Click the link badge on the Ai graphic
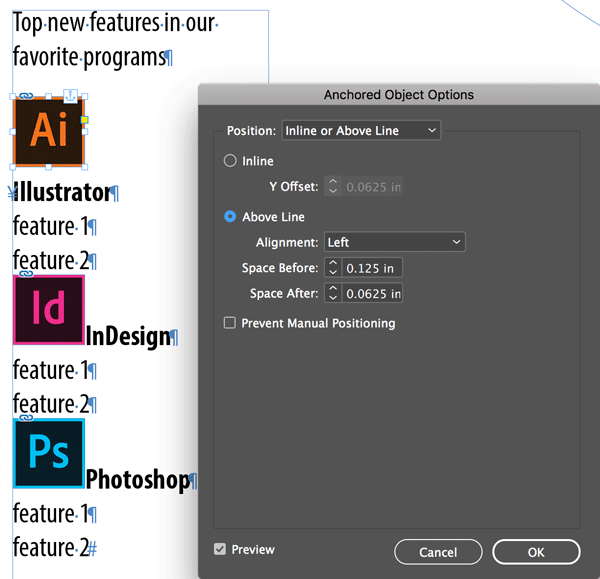Image resolution: width=600 pixels, height=579 pixels. tap(26, 96)
